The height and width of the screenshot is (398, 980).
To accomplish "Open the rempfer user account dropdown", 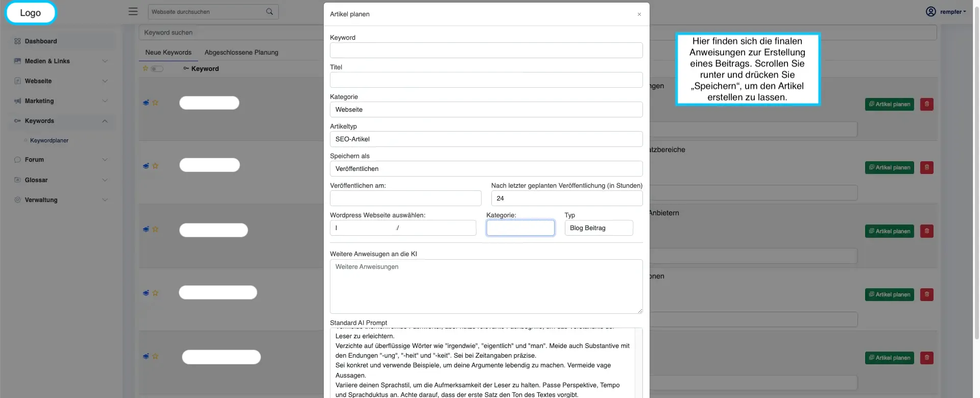I will [x=952, y=12].
